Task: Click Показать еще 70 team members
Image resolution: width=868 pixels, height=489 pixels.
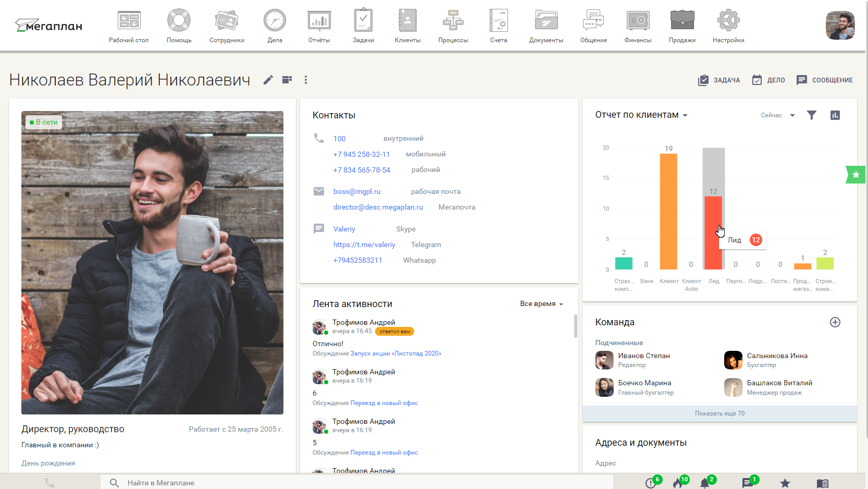Action: [720, 413]
